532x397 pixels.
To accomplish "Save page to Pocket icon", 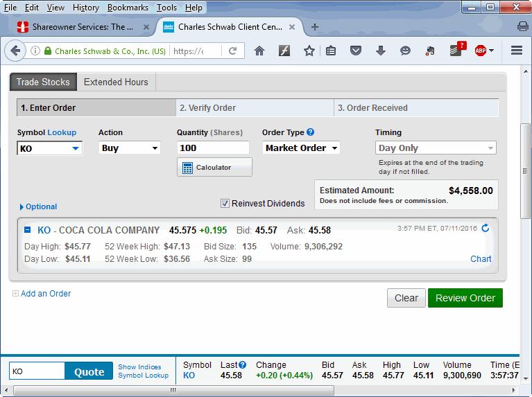I will click(x=356, y=51).
